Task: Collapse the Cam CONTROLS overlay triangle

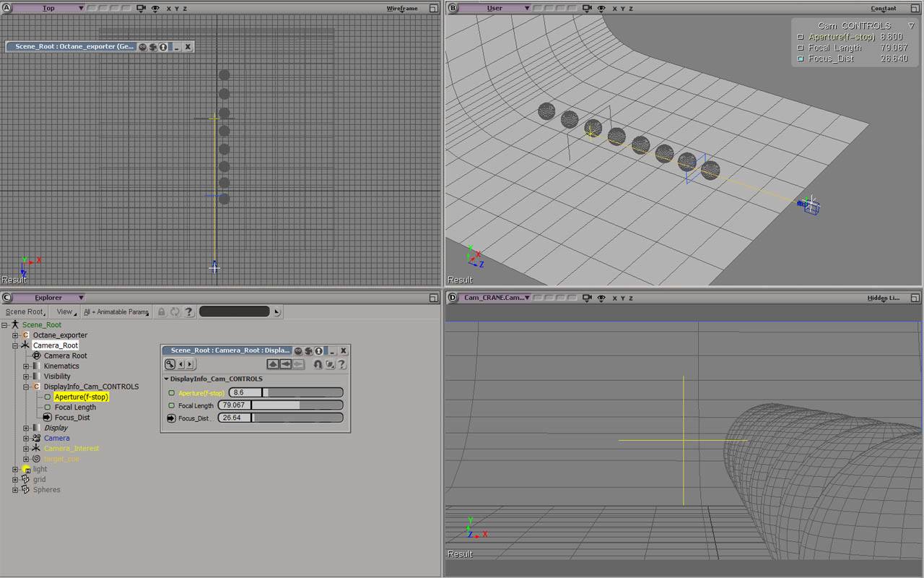Action: click(911, 25)
